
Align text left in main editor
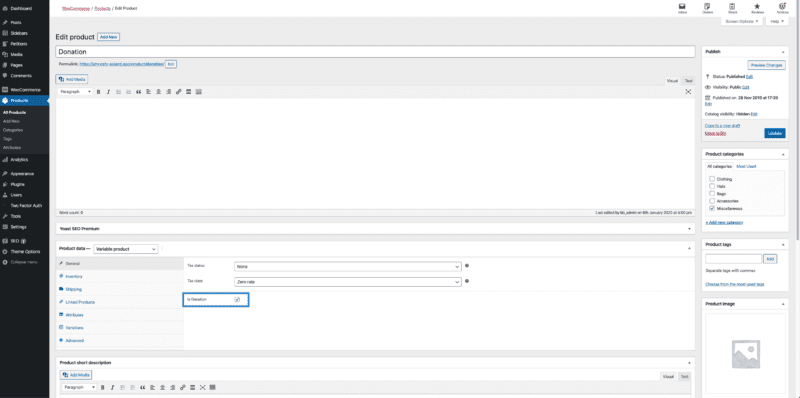coord(148,92)
